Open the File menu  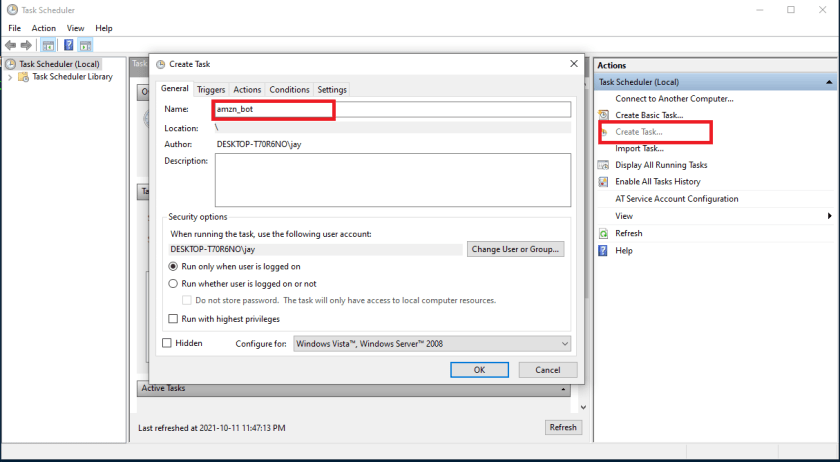14,28
